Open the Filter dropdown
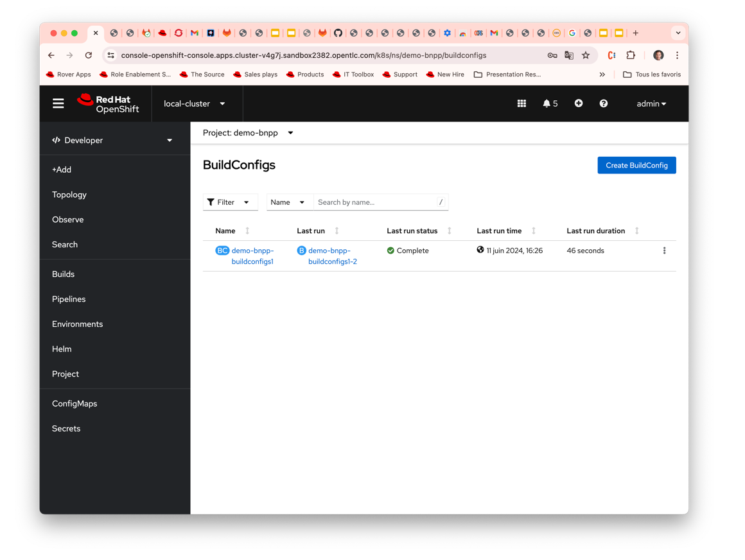 click(x=230, y=202)
